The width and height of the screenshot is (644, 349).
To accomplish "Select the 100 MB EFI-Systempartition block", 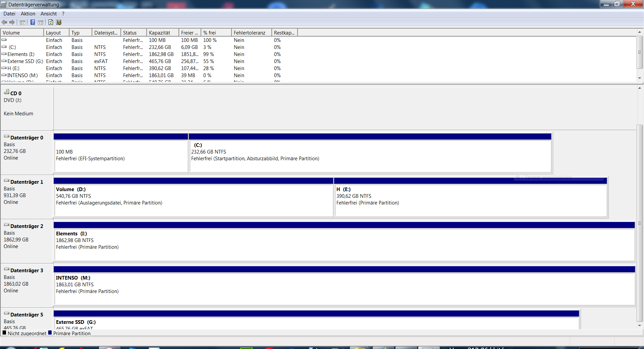I will coord(121,153).
